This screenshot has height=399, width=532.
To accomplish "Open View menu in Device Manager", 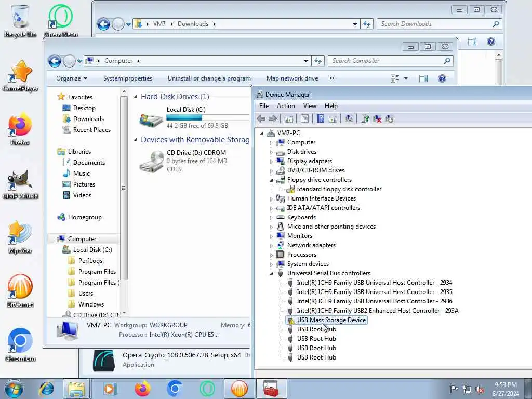I will [310, 106].
